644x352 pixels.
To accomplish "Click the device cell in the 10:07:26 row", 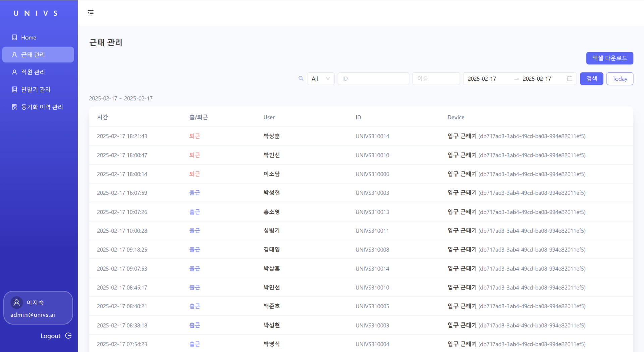I will point(517,212).
